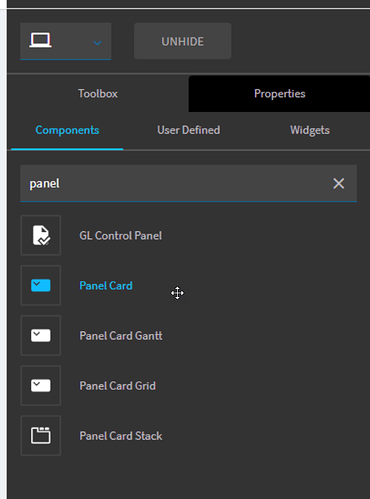The width and height of the screenshot is (370, 499).
Task: Choose the Panel Card Stack label
Action: click(x=121, y=436)
